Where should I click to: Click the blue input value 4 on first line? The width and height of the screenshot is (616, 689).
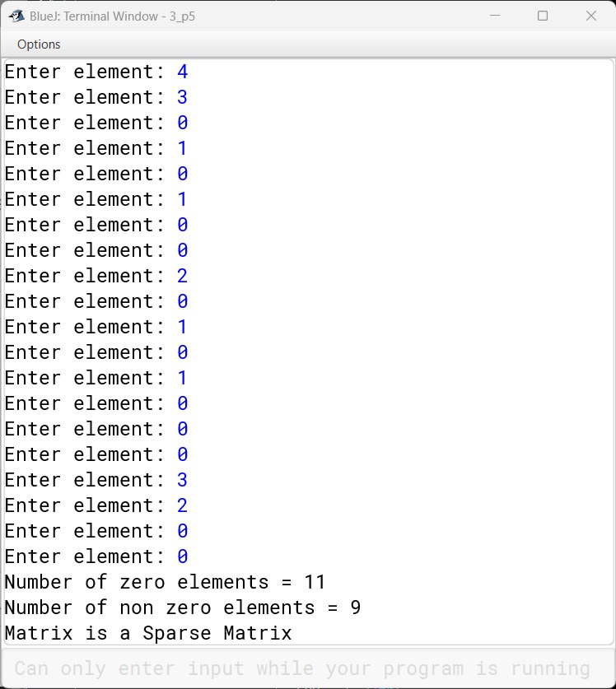click(182, 72)
